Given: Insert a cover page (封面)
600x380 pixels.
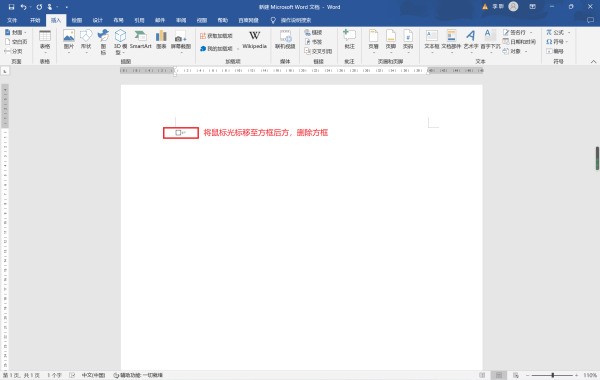Looking at the screenshot, I should pos(16,33).
